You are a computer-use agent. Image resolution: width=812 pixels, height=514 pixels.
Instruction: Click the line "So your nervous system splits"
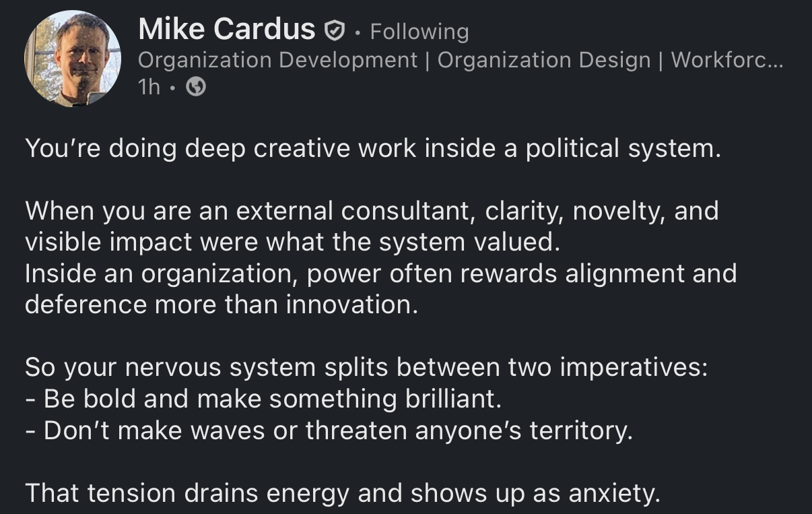tap(366, 368)
